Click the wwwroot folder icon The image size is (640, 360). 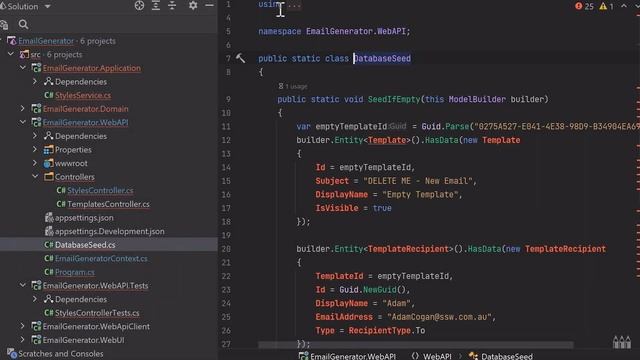[49, 163]
